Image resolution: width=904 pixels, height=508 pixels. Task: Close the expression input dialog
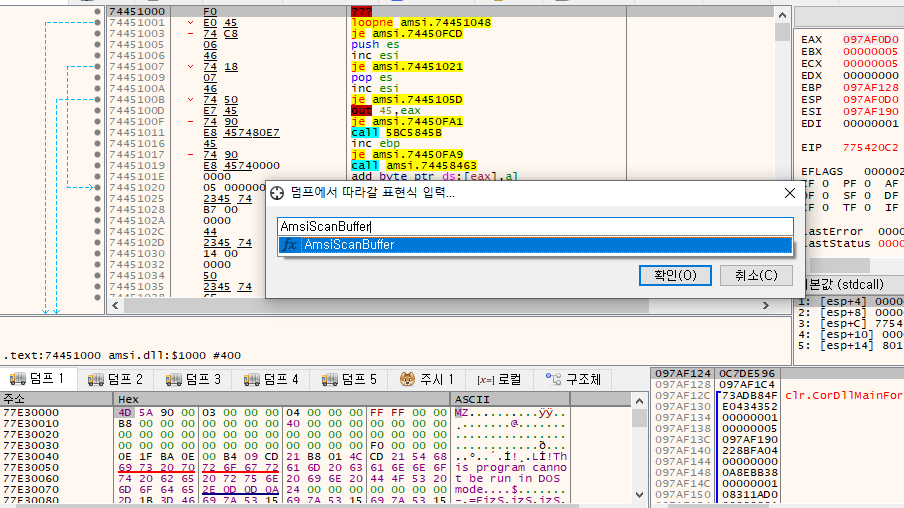coord(790,193)
